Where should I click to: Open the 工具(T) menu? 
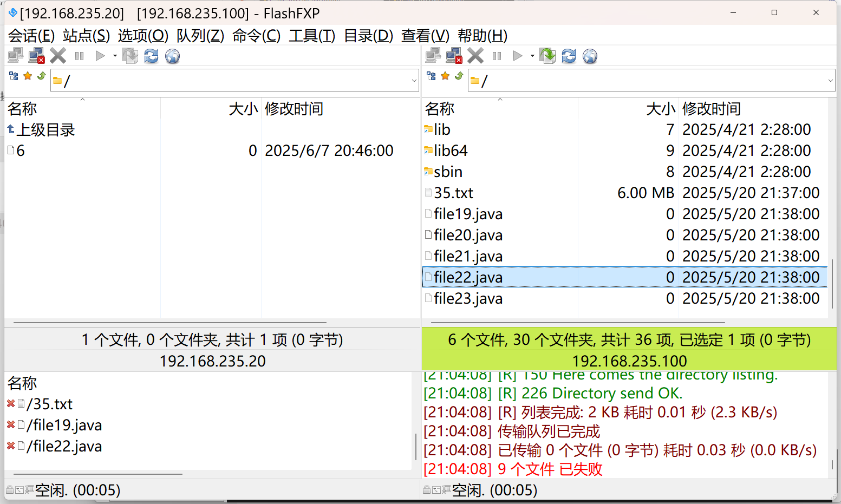click(x=312, y=36)
